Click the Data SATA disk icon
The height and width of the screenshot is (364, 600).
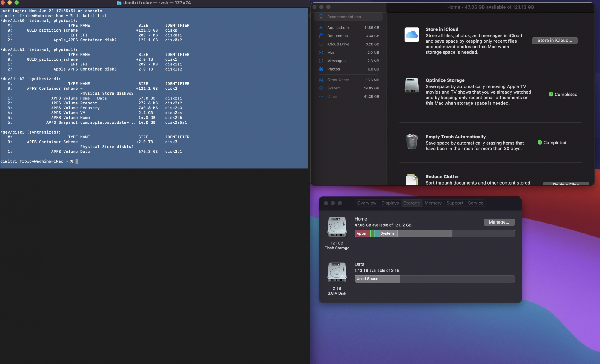coord(337,272)
